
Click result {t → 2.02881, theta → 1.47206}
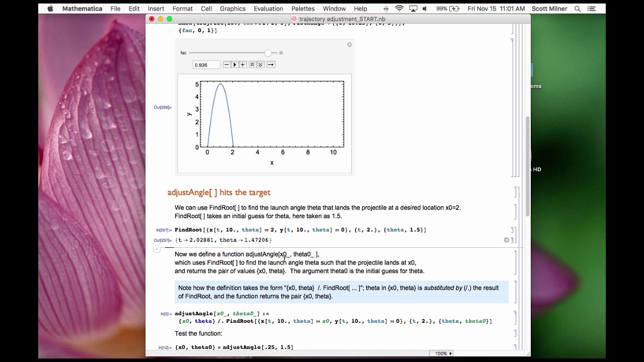pos(223,240)
